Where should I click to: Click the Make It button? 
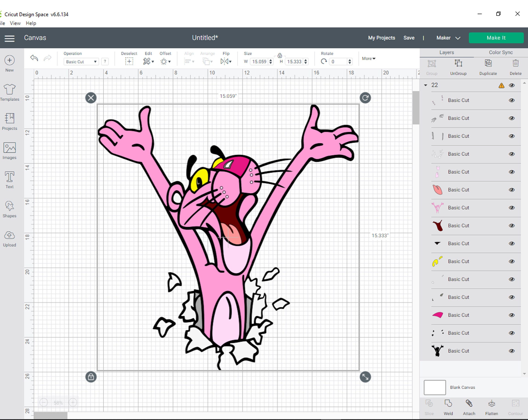pos(496,38)
